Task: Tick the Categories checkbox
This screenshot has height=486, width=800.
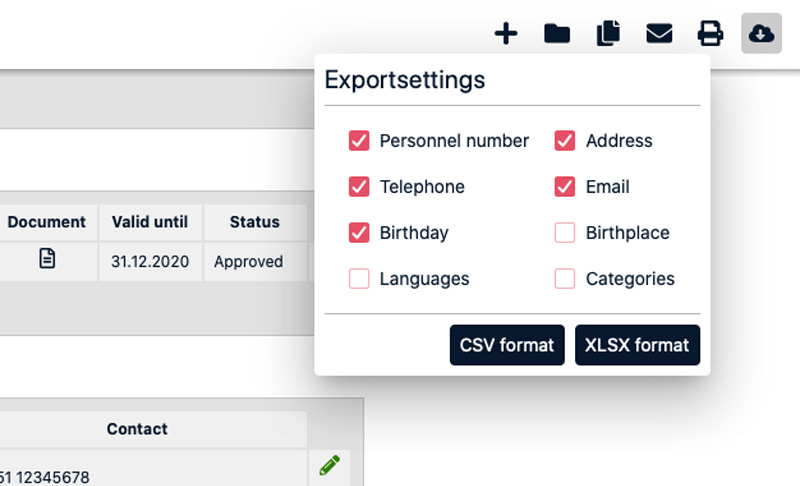Action: click(x=565, y=279)
